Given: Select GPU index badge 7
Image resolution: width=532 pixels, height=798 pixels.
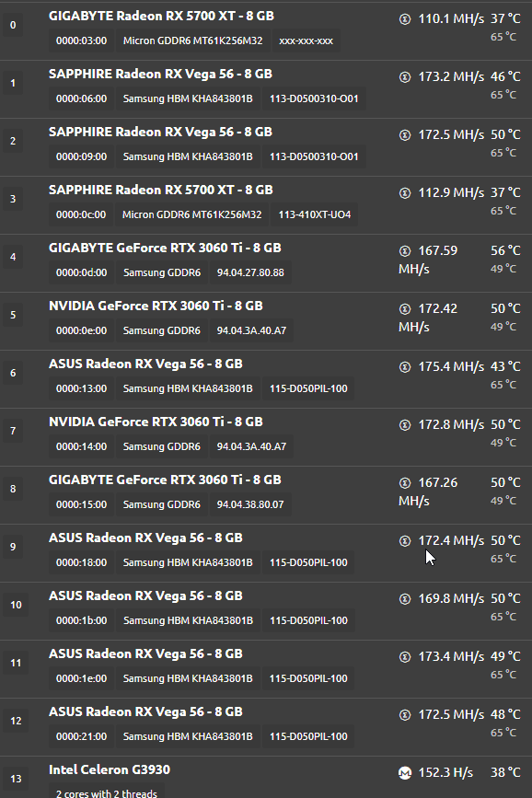Looking at the screenshot, I should 13,431.
